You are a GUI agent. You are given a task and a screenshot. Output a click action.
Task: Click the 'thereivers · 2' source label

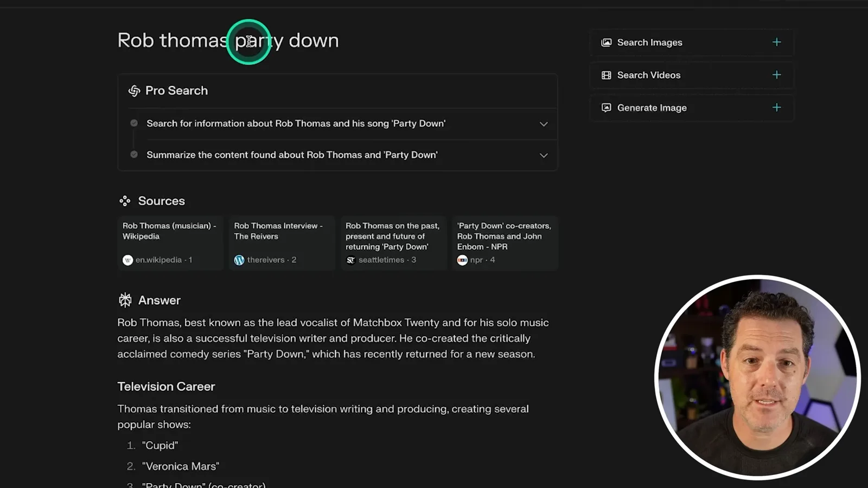click(272, 260)
